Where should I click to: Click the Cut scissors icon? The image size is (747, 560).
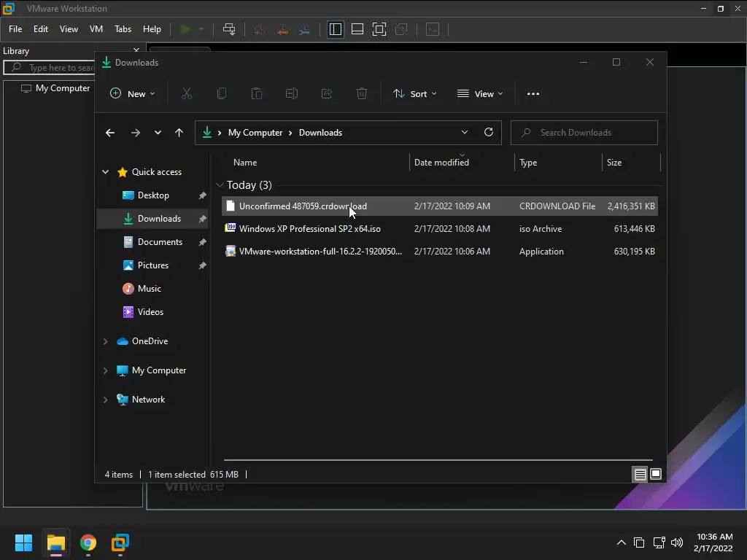[x=187, y=94]
